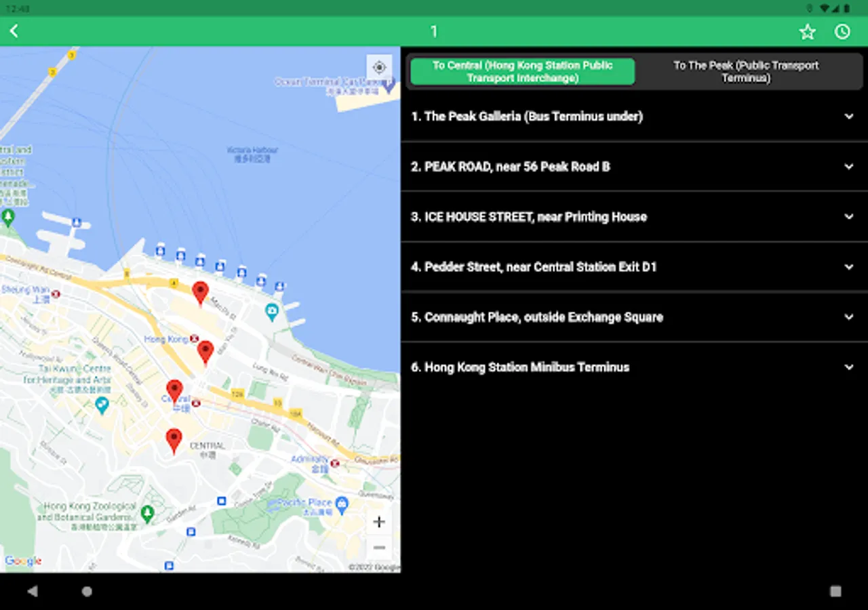
Task: Tap the red pin near Man Yiu St
Action: (200, 294)
